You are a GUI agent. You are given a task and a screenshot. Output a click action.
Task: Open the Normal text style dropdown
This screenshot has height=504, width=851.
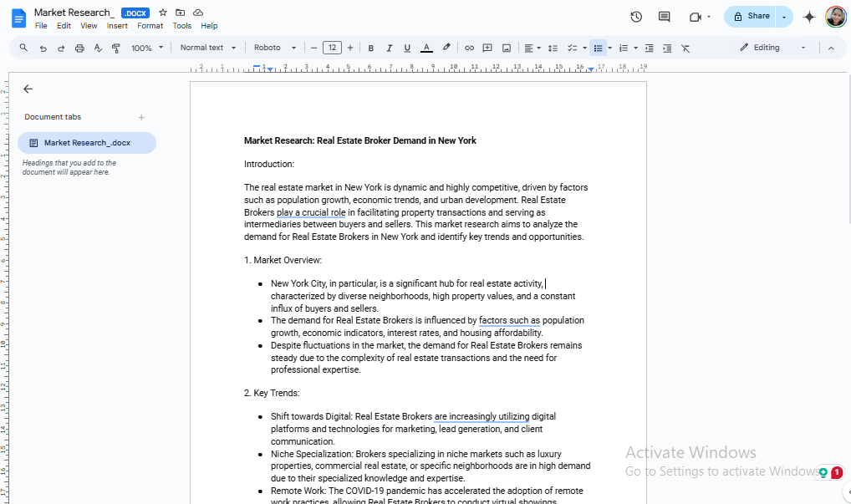(208, 48)
